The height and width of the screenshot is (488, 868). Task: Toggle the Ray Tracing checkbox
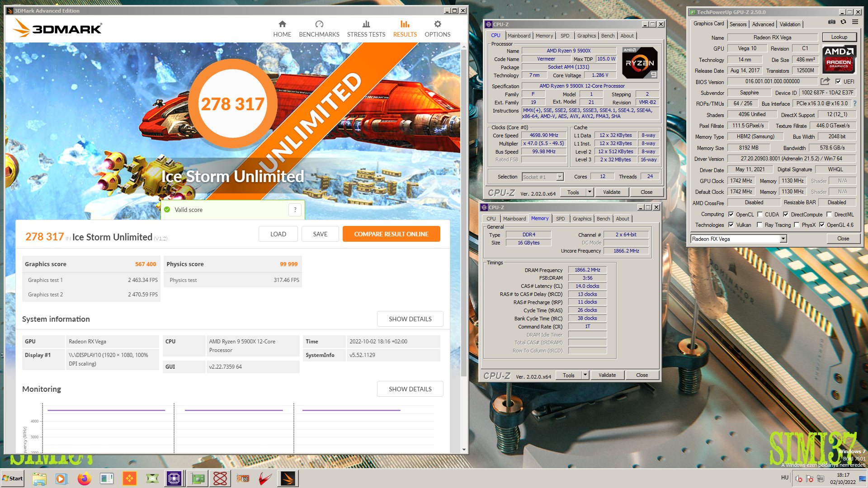click(760, 225)
